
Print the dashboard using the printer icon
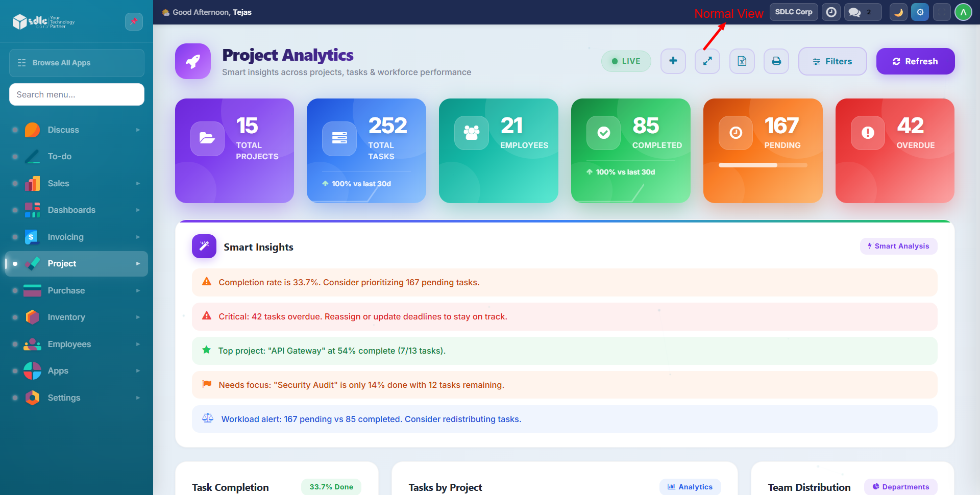[x=776, y=61]
